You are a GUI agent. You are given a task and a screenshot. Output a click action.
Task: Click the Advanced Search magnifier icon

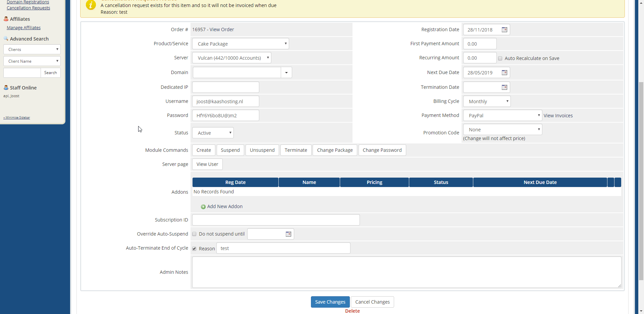point(6,39)
